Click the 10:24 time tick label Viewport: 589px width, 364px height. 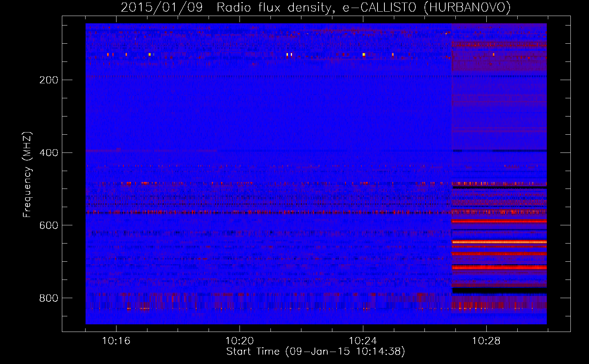(363, 341)
